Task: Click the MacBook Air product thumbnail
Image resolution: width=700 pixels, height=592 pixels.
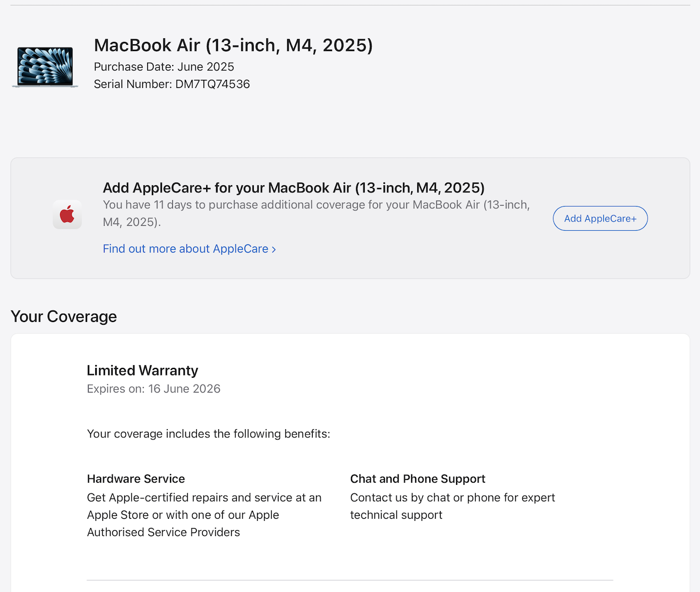Action: (x=45, y=67)
